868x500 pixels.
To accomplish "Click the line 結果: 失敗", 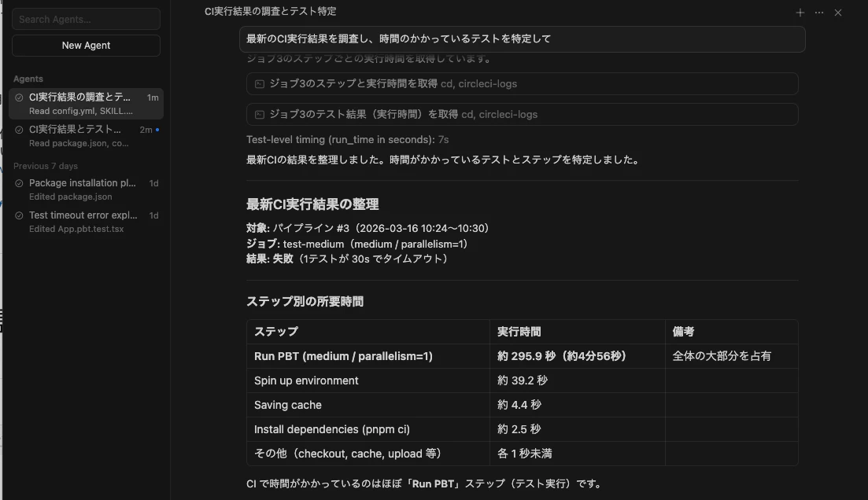I will (347, 259).
